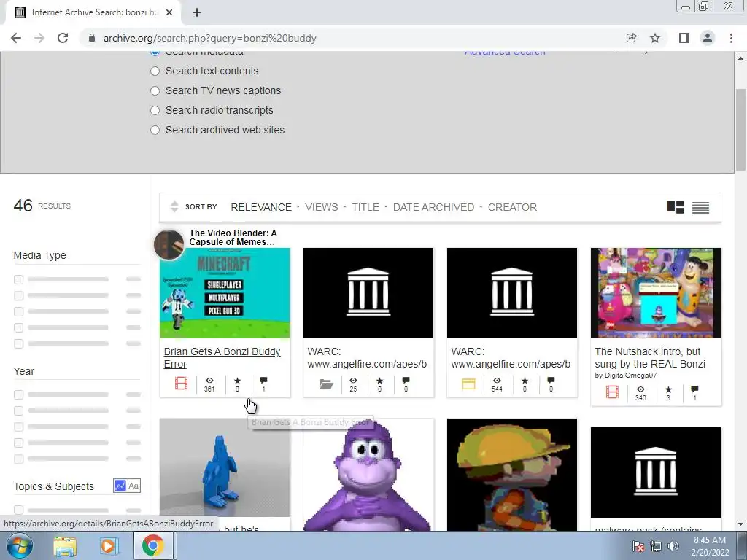Screen dimensions: 747x560
Task: Select Search text contents radio
Action: click(x=155, y=71)
